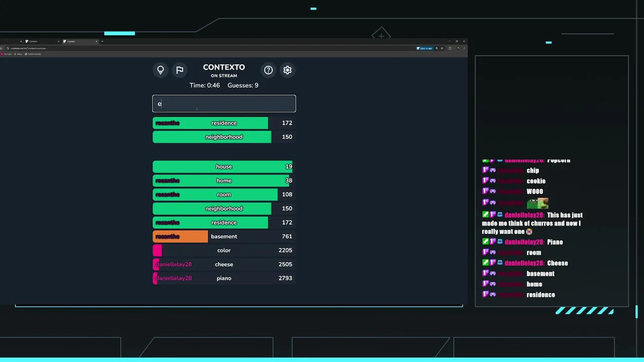Close the inactive Contexto tab
The image size is (644, 362).
pyautogui.click(x=58, y=41)
